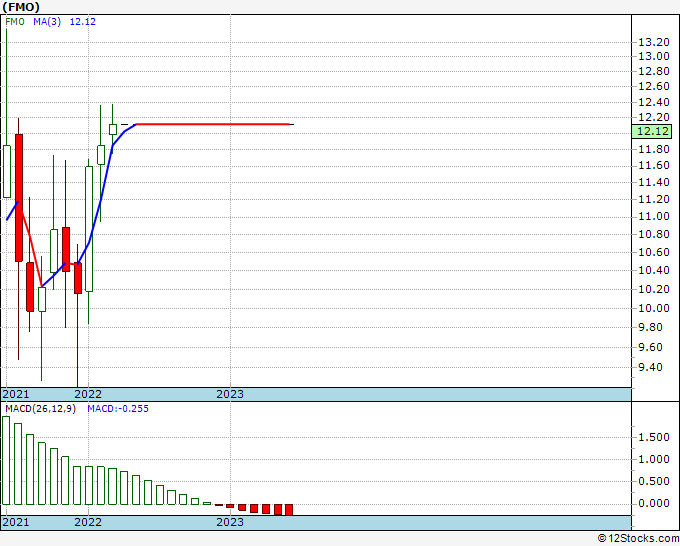The width and height of the screenshot is (680, 546).
Task: Click the MACD(26,12,9) indicator label
Action: point(40,409)
